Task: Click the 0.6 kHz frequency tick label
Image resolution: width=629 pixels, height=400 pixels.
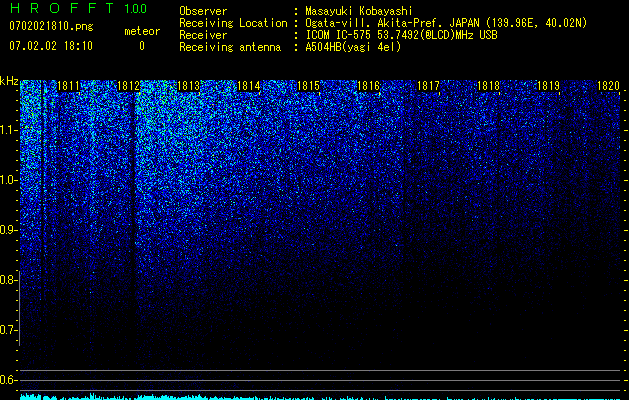Action: tap(8, 380)
